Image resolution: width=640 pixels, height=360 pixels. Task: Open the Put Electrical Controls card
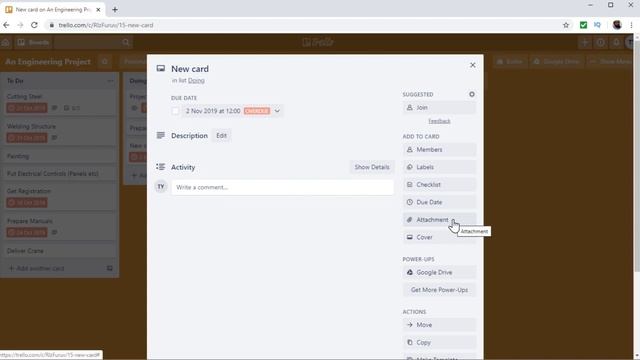click(60, 174)
